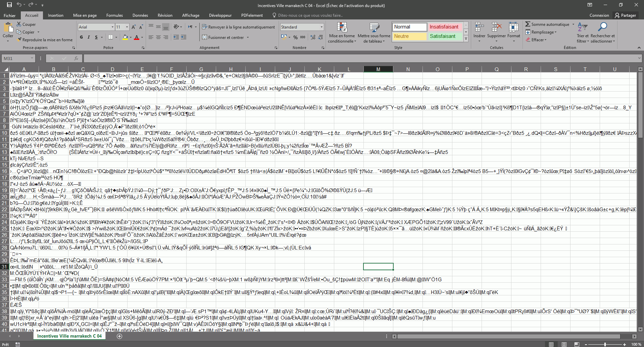
Task: Open the Standard number format dropdown
Action: pos(321,27)
